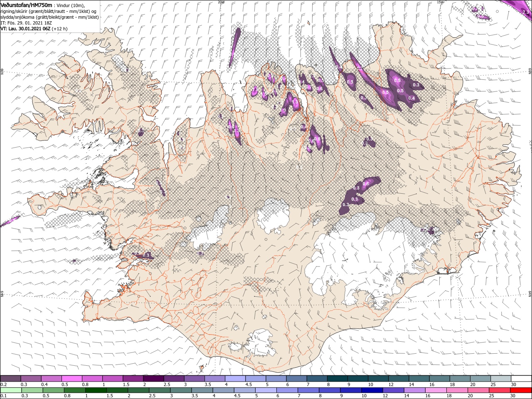Pick bottom-row pale green swatch between 0.1 and 0.3

(x=11, y=390)
